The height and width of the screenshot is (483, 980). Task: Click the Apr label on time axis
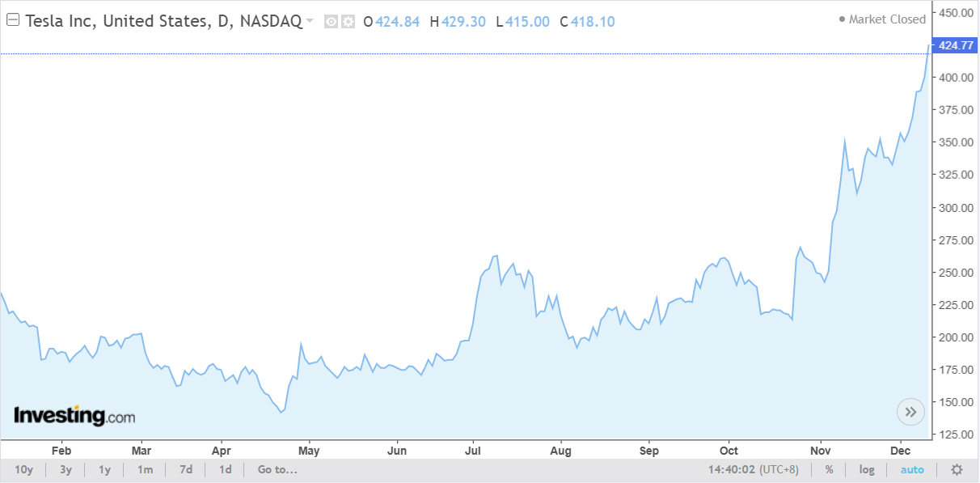point(222,450)
